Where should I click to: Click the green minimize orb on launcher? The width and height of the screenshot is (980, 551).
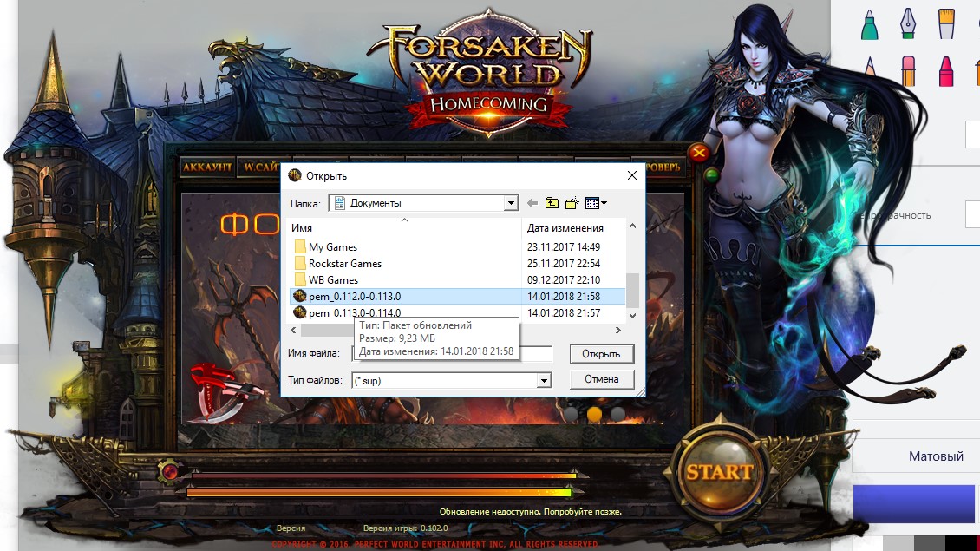(x=711, y=175)
